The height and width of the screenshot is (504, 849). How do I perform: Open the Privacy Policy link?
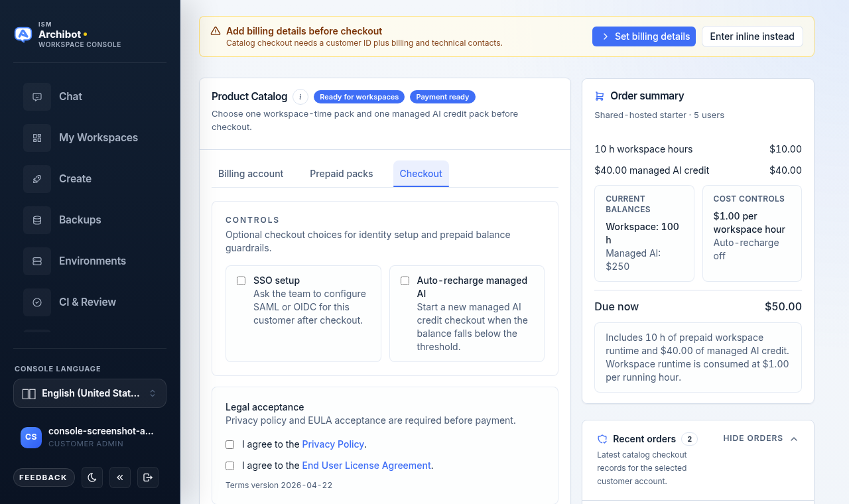[333, 444]
